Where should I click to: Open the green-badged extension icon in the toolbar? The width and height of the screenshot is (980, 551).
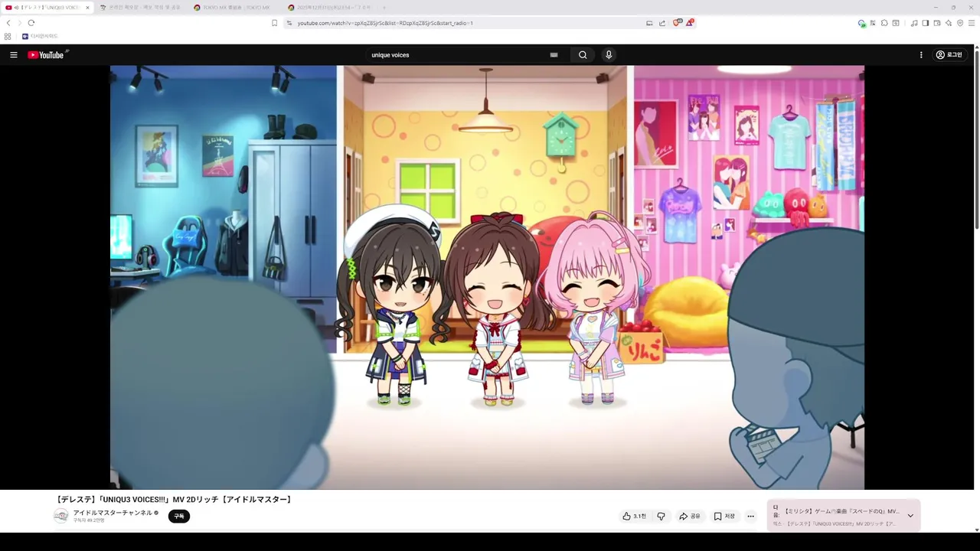tap(861, 23)
